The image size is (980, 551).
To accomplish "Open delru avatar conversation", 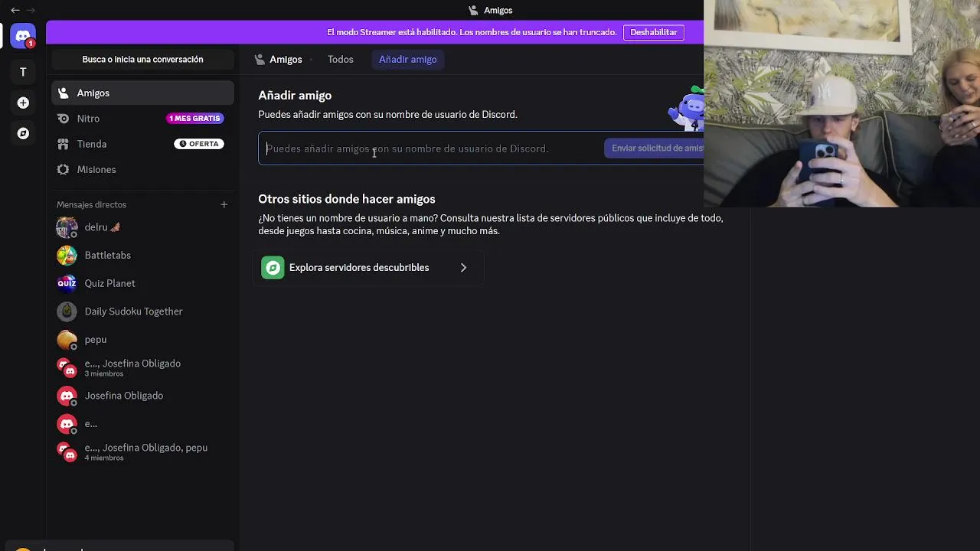I will (67, 227).
